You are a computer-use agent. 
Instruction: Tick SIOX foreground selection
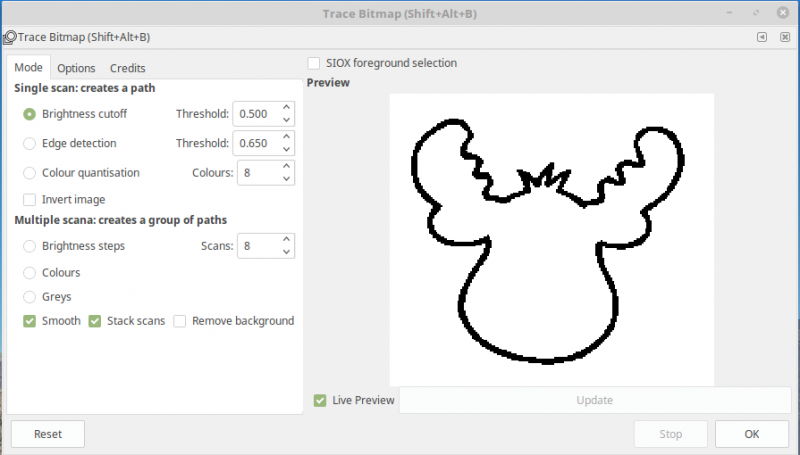pyautogui.click(x=315, y=63)
